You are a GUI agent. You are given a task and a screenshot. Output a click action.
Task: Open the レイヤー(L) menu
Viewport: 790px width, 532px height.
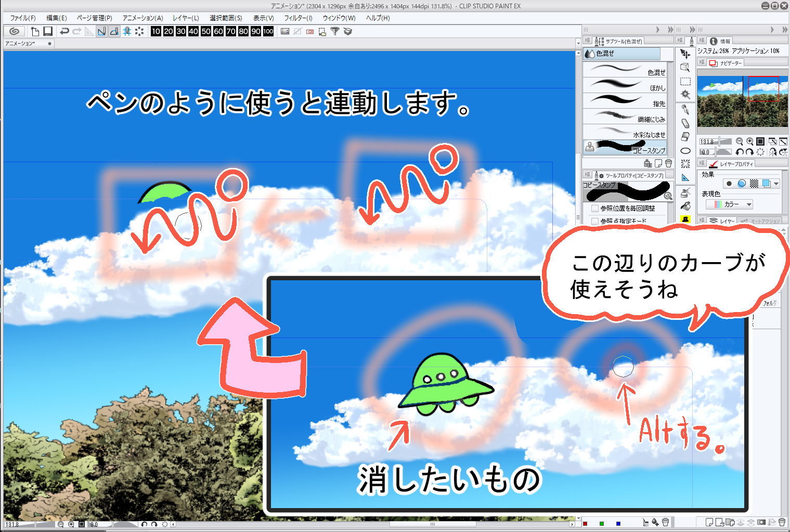(x=186, y=18)
